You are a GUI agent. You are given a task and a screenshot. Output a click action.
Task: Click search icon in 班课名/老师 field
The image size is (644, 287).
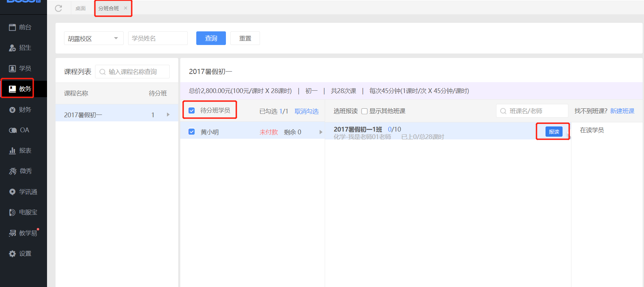(503, 111)
